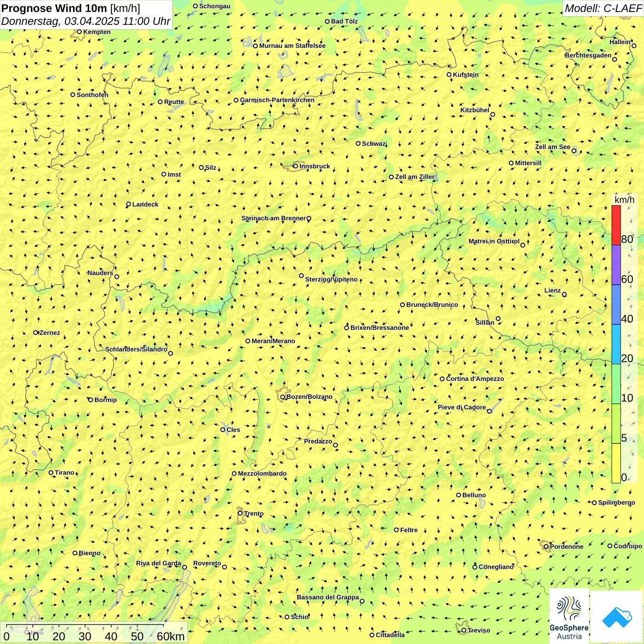Click the Berchtesgaden city label

(588, 55)
